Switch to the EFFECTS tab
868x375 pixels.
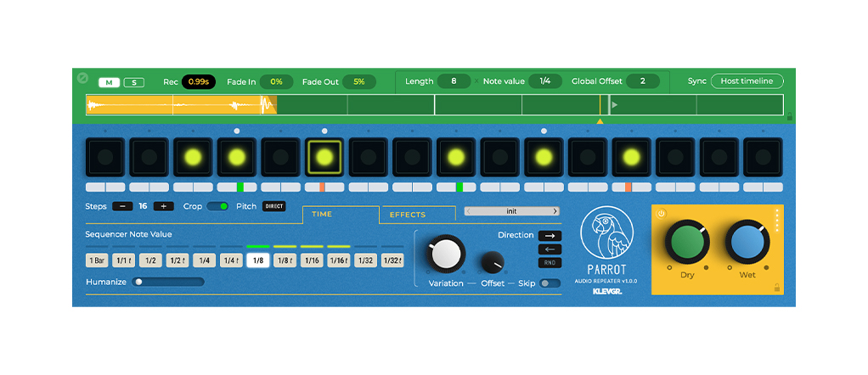coord(408,215)
